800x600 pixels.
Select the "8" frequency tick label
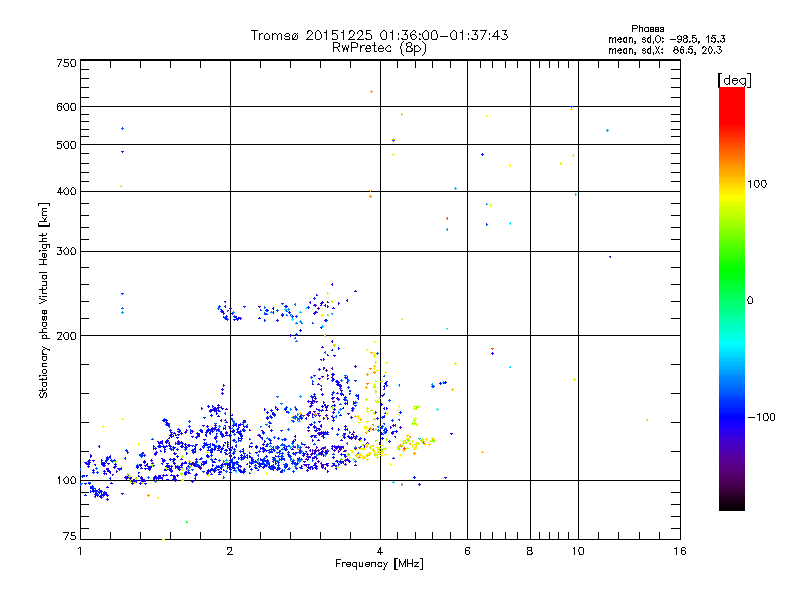click(x=530, y=551)
